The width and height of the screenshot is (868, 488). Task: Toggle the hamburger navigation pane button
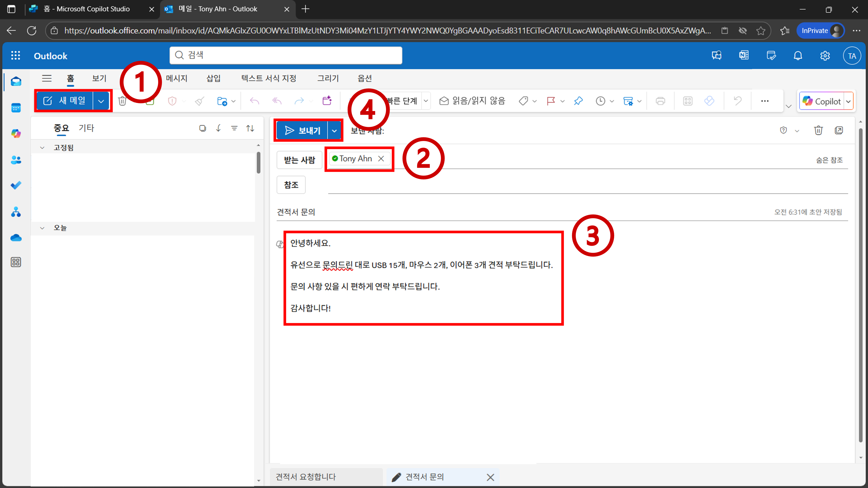tap(46, 79)
